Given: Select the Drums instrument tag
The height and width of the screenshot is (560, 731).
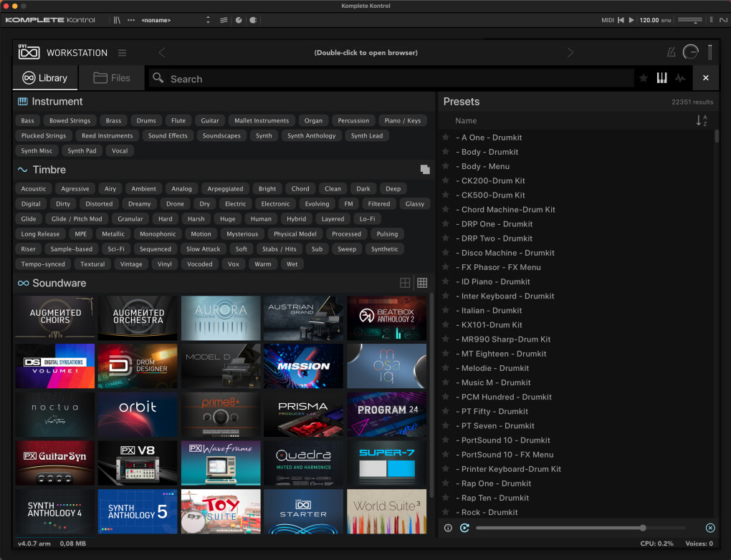Looking at the screenshot, I should [146, 121].
